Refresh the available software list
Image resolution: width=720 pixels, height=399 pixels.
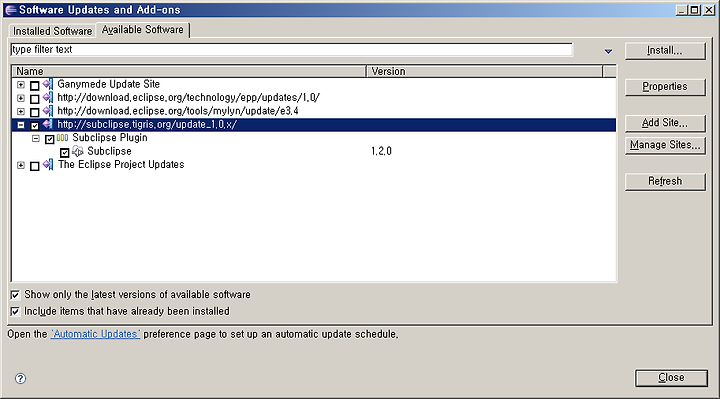point(665,181)
